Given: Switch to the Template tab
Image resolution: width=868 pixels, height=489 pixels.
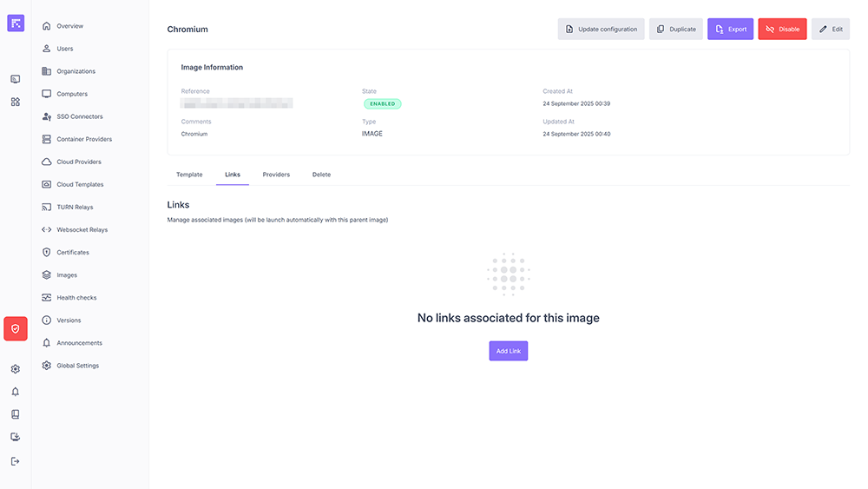Looking at the screenshot, I should pos(189,175).
